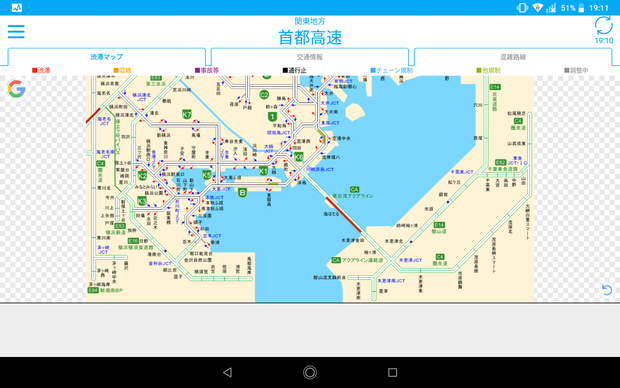Tap the E16 badge above 横浜横須賀道路

pyautogui.click(x=133, y=240)
